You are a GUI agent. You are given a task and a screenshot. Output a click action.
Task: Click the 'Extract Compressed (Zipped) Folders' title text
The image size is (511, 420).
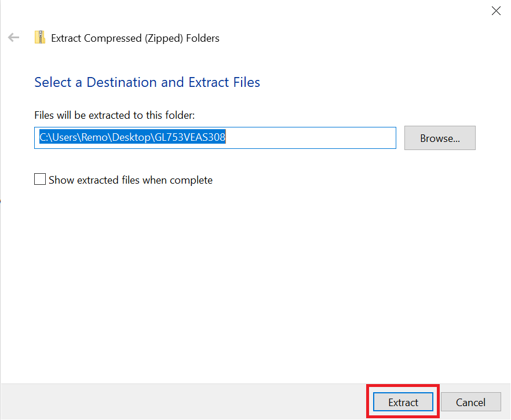(x=135, y=38)
